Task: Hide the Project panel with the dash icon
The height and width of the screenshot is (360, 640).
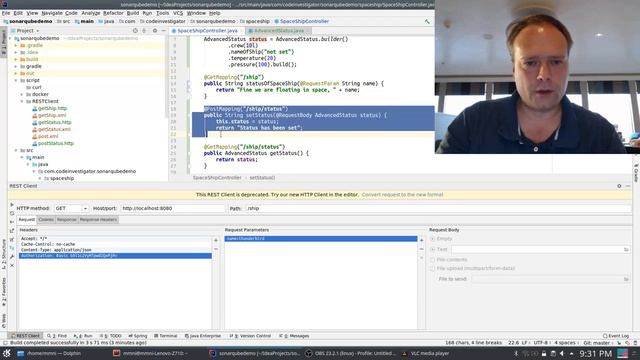Action: 164,31
